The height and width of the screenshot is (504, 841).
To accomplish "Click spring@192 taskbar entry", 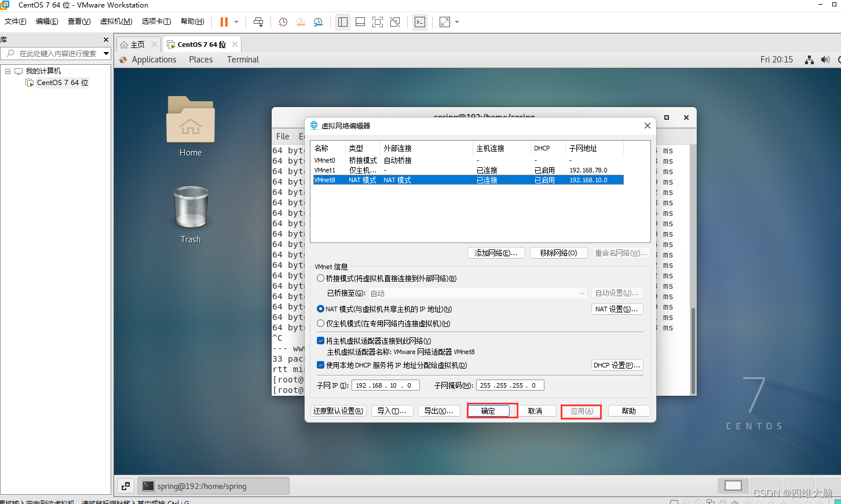I will (214, 486).
